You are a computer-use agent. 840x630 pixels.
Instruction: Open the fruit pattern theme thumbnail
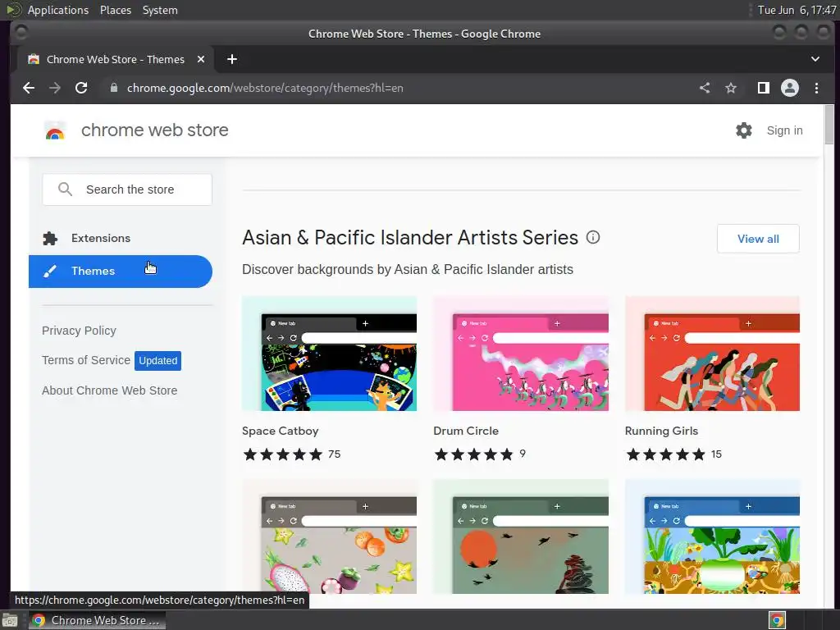coord(329,536)
